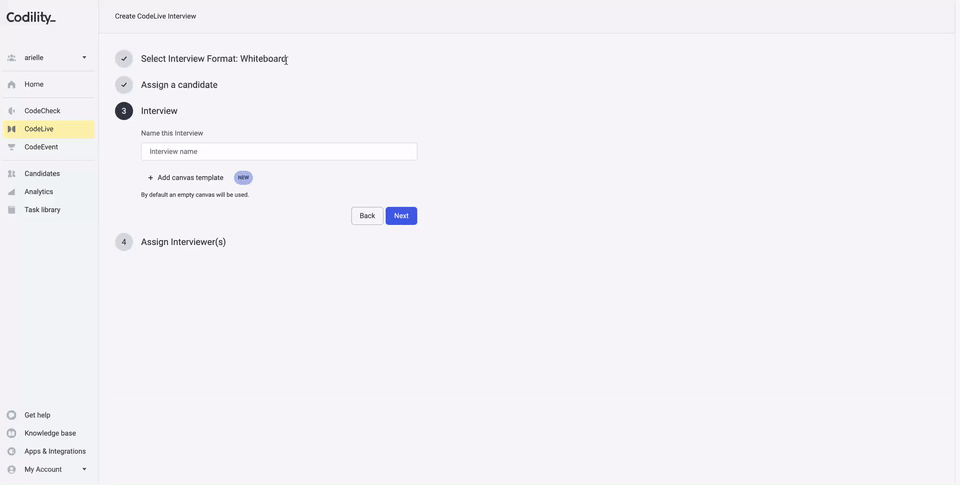Image resolution: width=960 pixels, height=485 pixels.
Task: Click the Back button
Action: [367, 216]
